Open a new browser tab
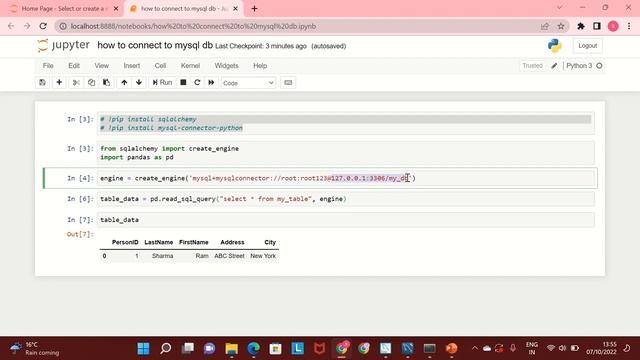This screenshot has height=360, width=640. (254, 9)
